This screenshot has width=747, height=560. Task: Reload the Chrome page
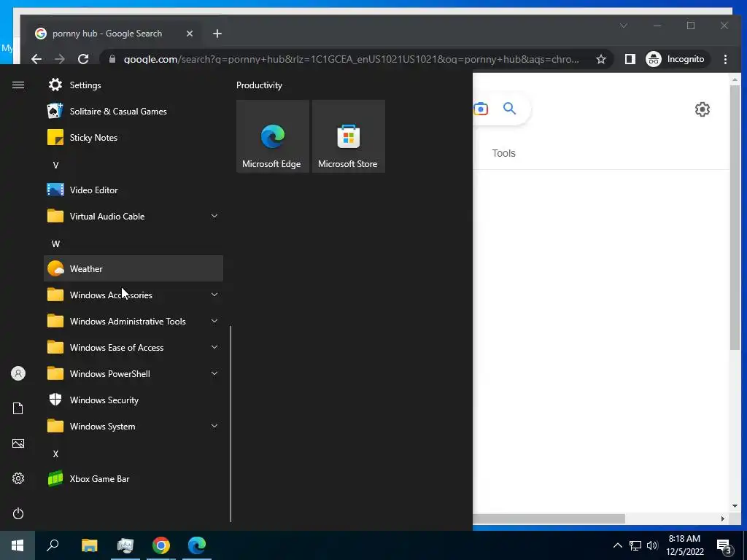[x=83, y=59]
